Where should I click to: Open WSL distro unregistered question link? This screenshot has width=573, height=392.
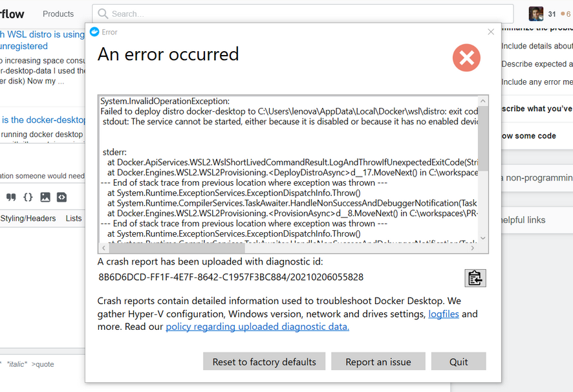[43, 40]
